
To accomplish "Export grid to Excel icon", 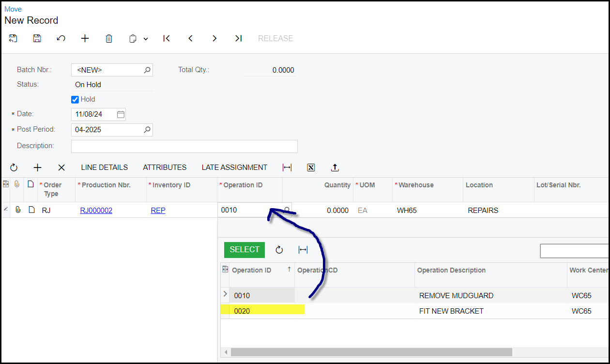I will coord(311,167).
